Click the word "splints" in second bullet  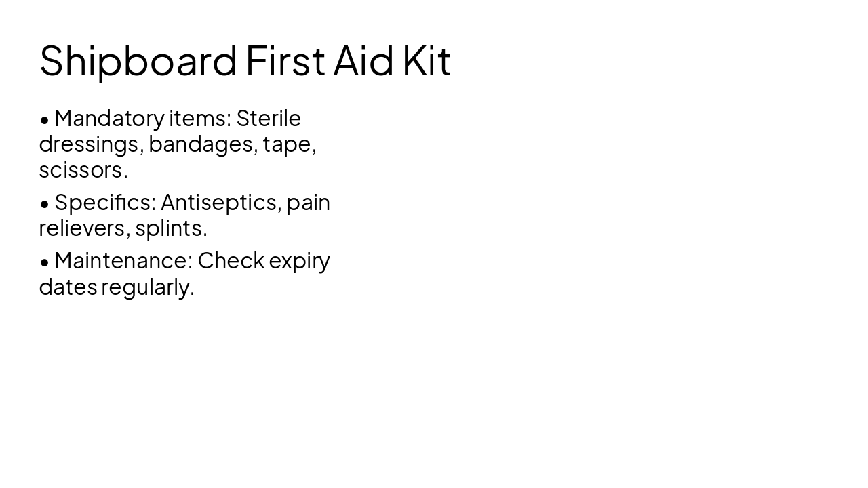pyautogui.click(x=168, y=228)
